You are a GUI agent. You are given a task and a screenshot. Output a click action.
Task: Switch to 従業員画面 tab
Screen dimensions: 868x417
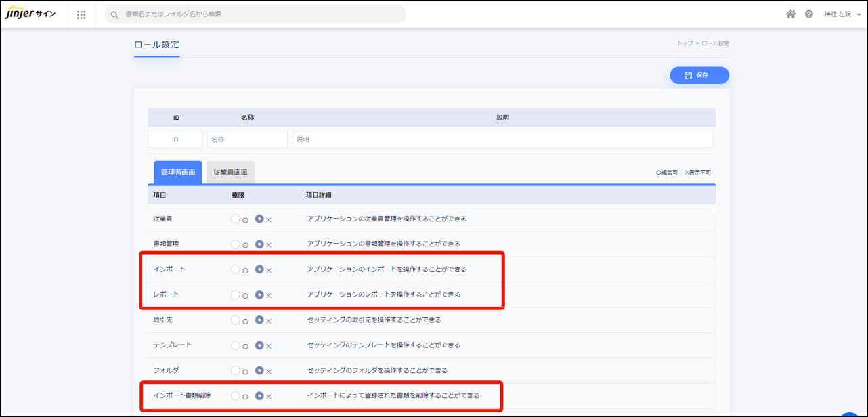point(230,173)
